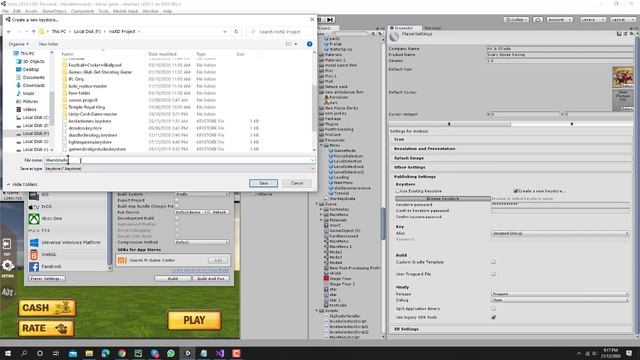Image resolution: width=640 pixels, height=360 pixels.
Task: Expand the Splash Image section
Action: 409,158
